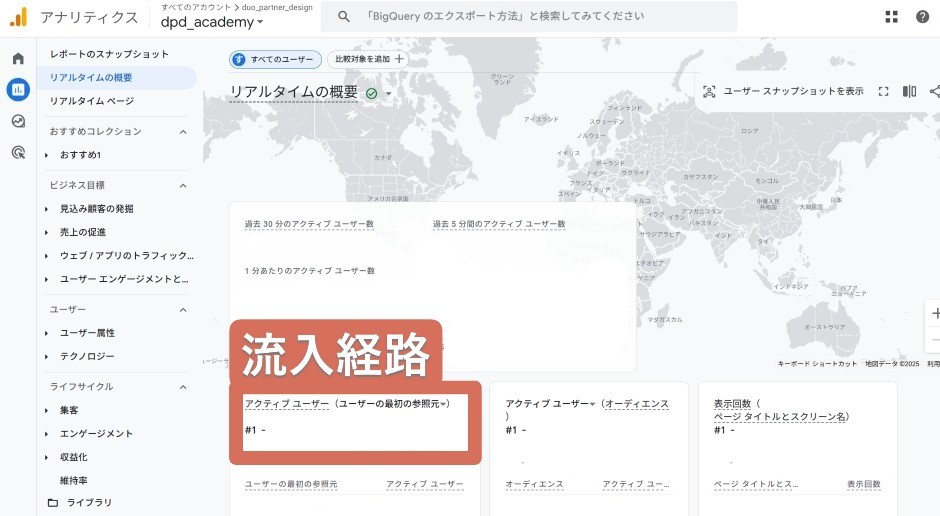Select レポートのスナップショット in sidebar
Screen dimensions: 940x516
[109, 54]
